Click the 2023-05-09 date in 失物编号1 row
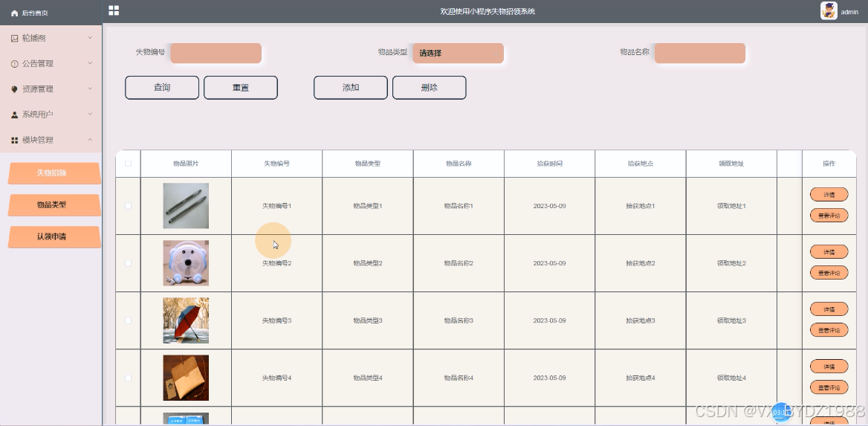This screenshot has width=868, height=426. (x=550, y=206)
